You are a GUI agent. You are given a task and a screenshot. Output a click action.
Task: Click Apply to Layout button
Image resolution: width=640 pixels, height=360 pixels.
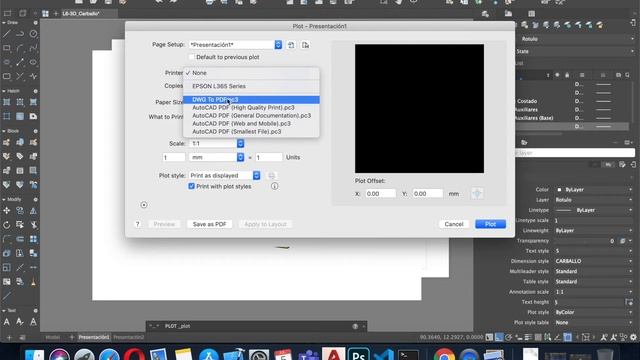[x=265, y=224]
